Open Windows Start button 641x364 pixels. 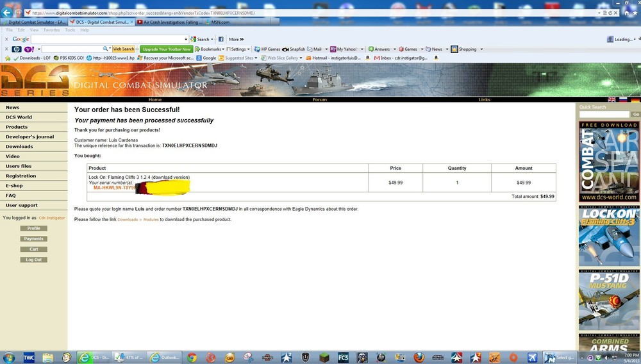tap(8, 358)
